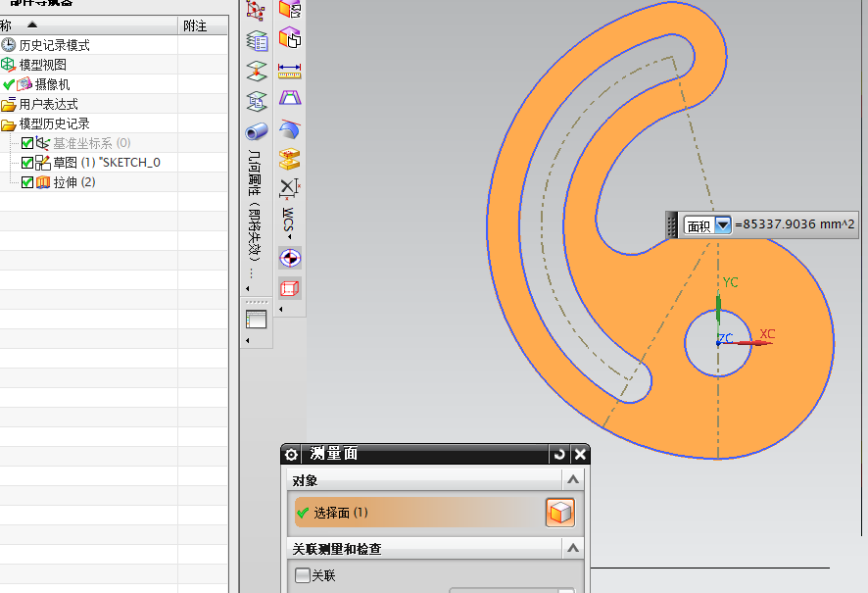Screen dimensions: 868x593
Task: Click the blue curved surface icon
Action: (x=290, y=129)
